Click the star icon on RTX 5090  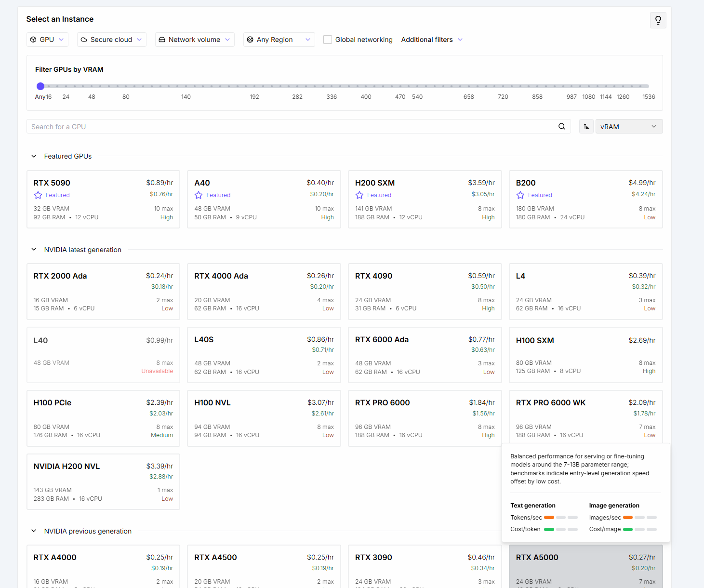click(x=38, y=195)
